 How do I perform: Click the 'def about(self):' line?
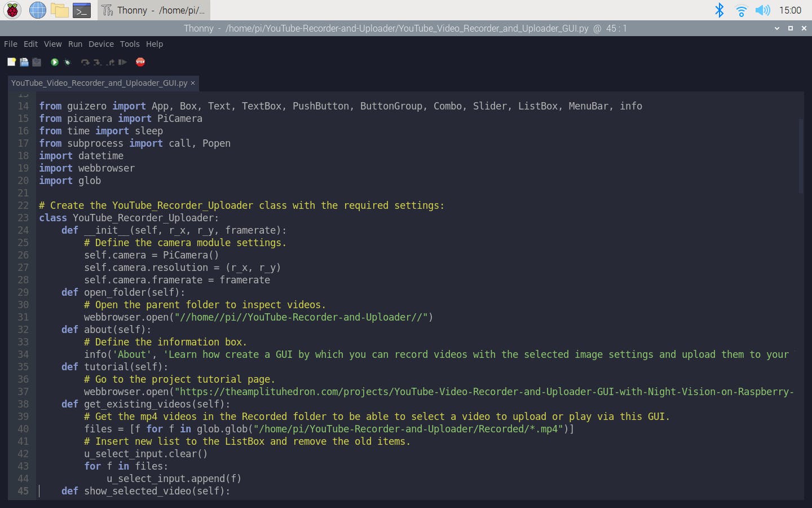coord(107,330)
